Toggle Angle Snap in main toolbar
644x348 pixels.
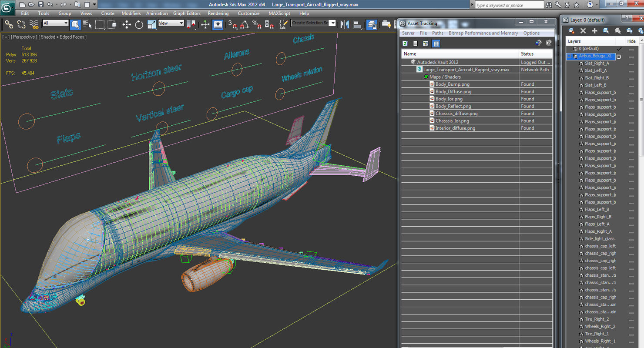[245, 24]
